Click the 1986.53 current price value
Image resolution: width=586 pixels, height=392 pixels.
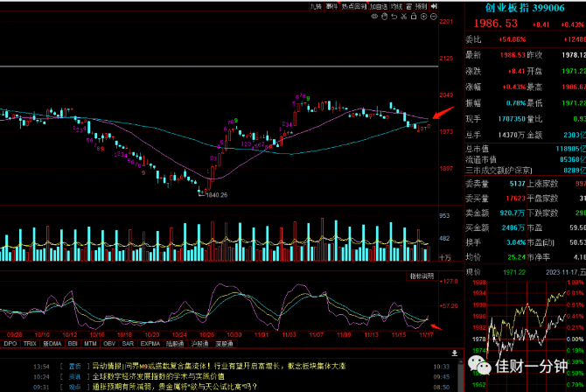pyautogui.click(x=496, y=24)
